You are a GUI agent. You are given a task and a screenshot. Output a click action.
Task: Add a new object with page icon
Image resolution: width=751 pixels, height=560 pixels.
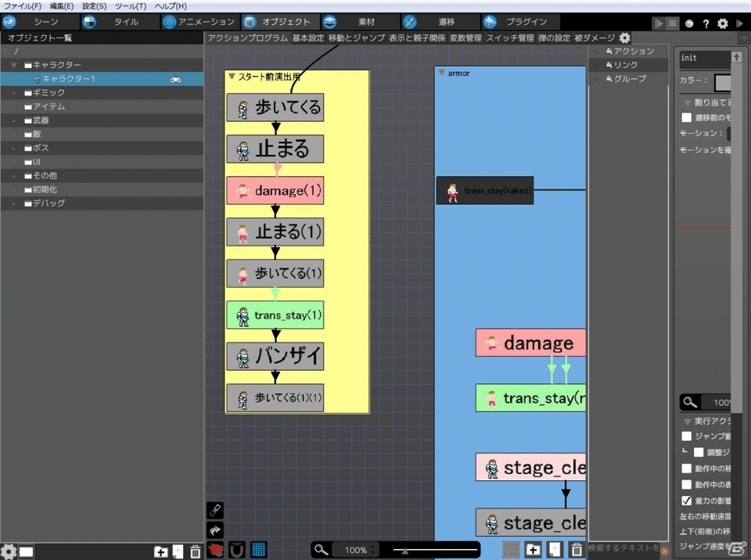[x=178, y=552]
